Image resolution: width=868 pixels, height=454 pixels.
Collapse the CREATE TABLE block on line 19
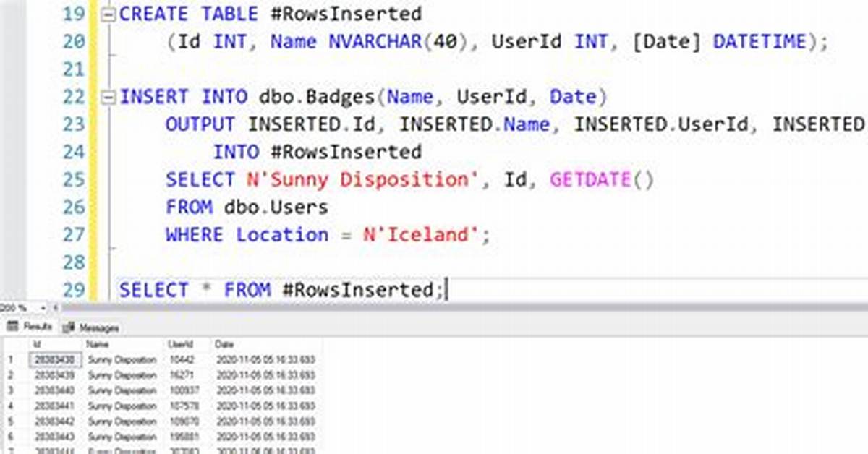(x=109, y=14)
